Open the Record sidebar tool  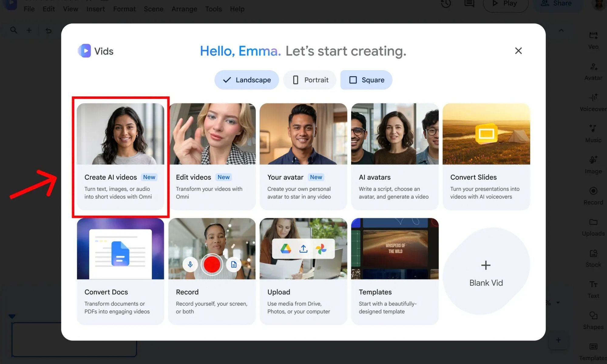pyautogui.click(x=593, y=196)
